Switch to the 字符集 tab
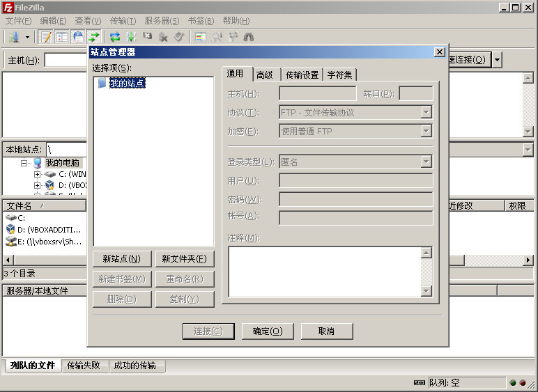Screen dimensions: 538x392 pyautogui.click(x=339, y=75)
